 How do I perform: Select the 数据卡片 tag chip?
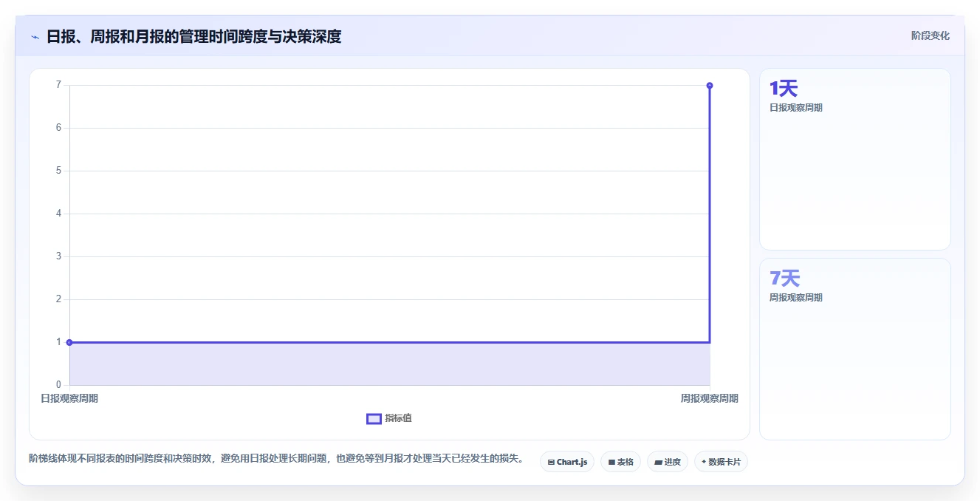[x=721, y=462]
